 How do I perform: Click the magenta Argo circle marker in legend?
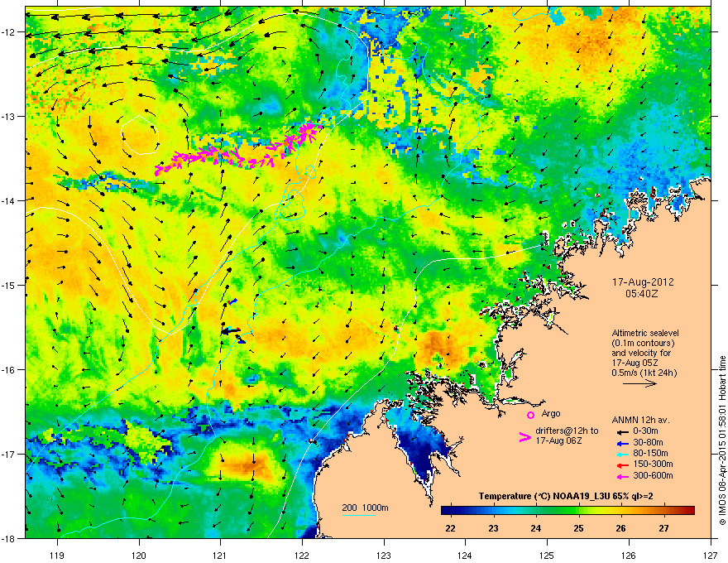(530, 415)
